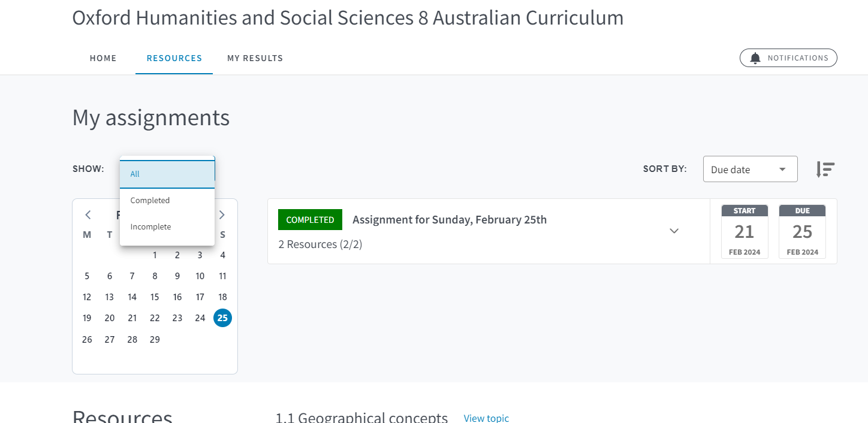Toggle the sort order direction icon
The width and height of the screenshot is (868, 423).
[x=825, y=170]
